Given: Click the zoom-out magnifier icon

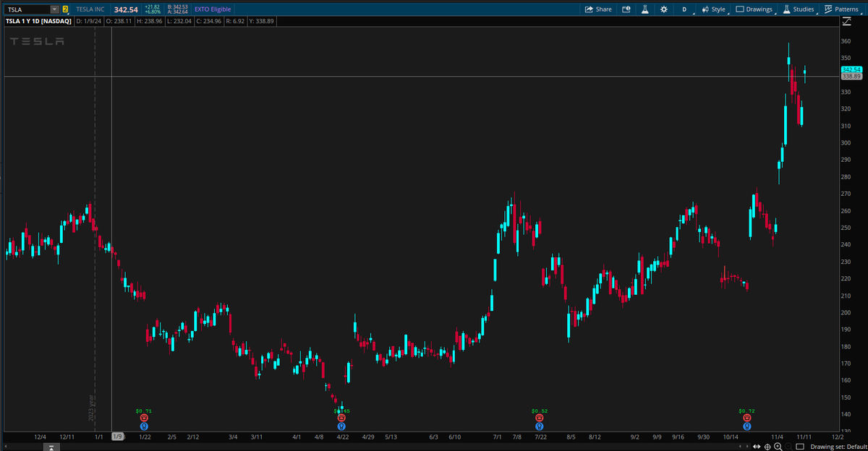Looking at the screenshot, I should coord(788,447).
